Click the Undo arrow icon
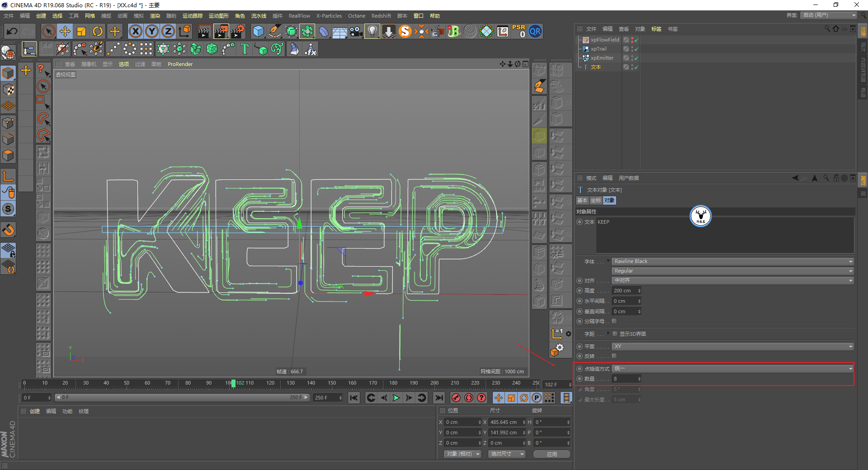This screenshot has width=868, height=470. click(12, 31)
